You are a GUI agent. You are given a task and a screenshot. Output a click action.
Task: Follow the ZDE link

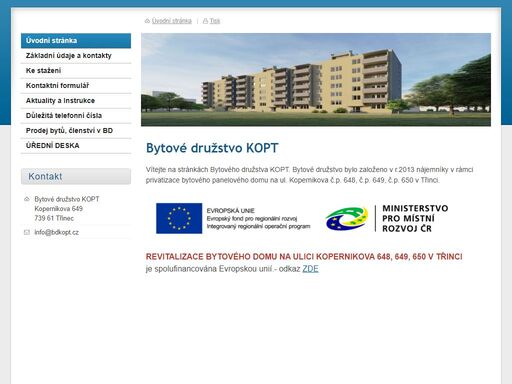[310, 269]
